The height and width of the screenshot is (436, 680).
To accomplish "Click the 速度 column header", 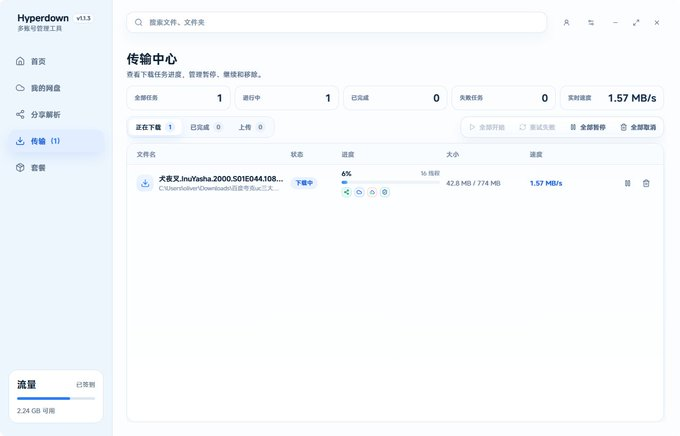I will [536, 154].
